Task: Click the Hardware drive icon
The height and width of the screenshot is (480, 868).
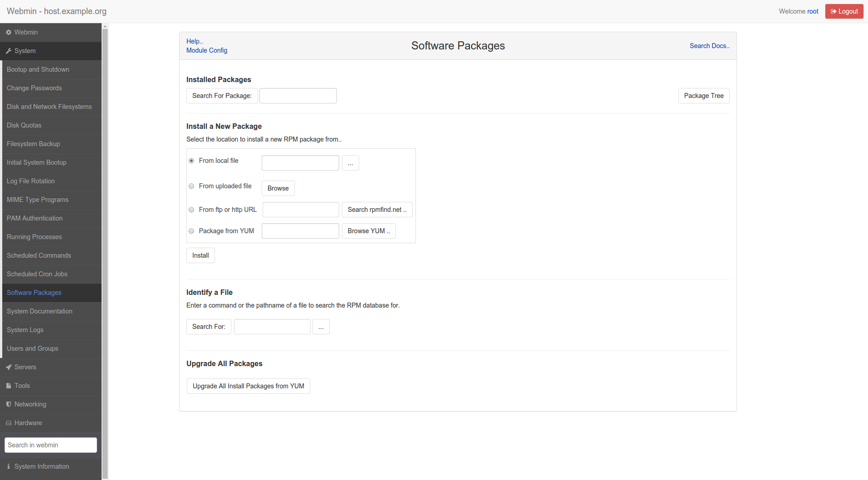Action: [x=9, y=423]
